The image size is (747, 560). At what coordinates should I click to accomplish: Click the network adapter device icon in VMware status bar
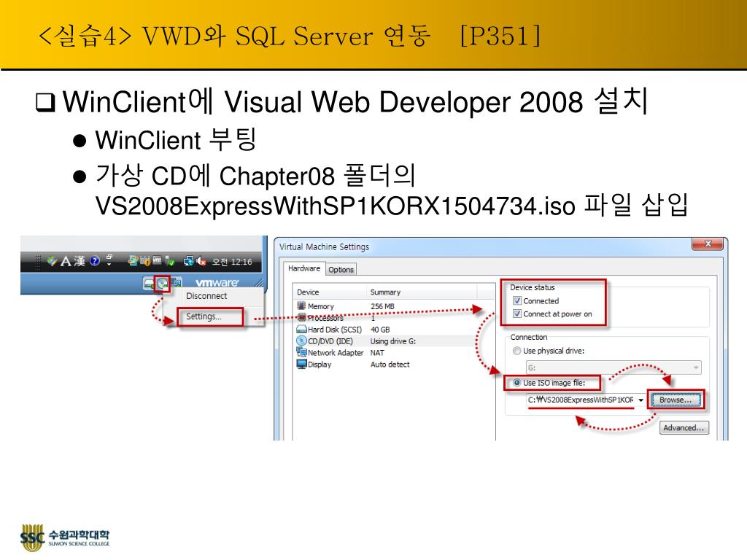pyautogui.click(x=176, y=284)
